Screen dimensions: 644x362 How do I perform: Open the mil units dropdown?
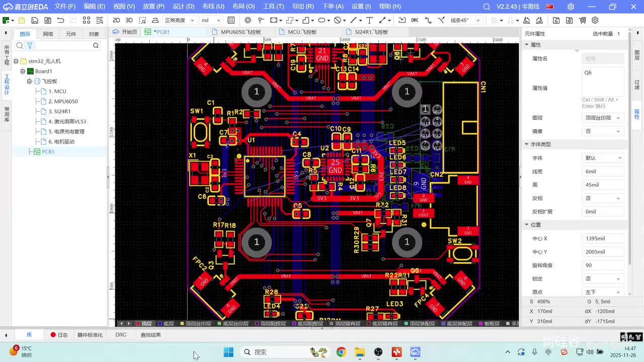tap(211, 20)
